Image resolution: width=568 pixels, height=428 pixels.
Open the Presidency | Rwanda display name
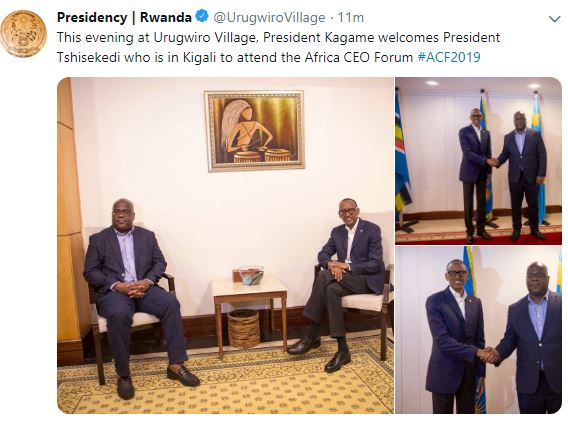[124, 17]
